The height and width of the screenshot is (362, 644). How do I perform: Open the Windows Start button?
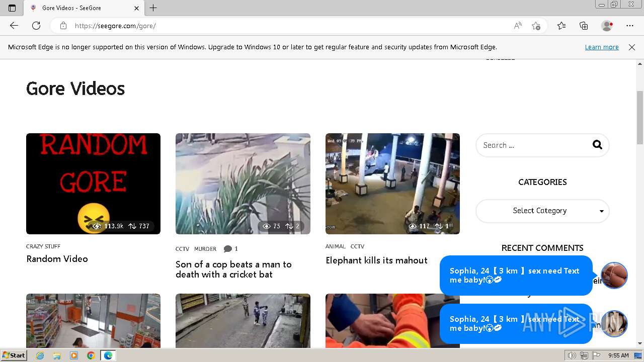click(x=14, y=355)
